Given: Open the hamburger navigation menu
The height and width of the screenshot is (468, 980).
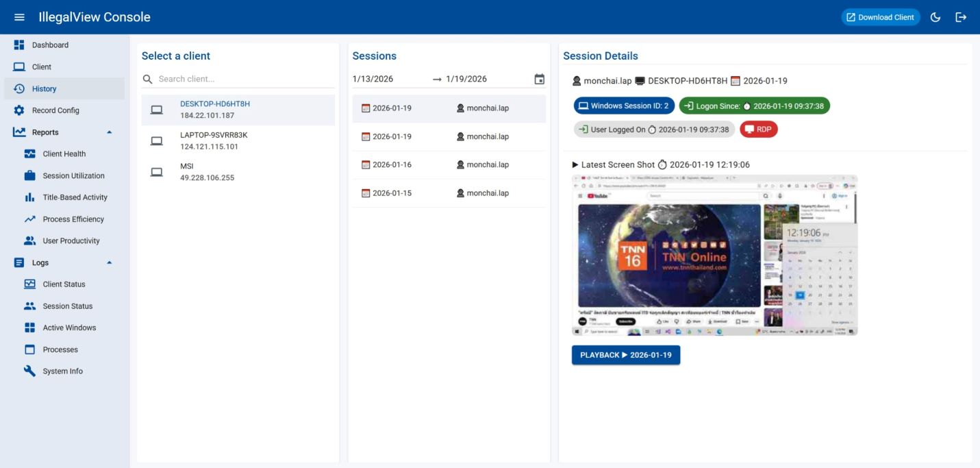Looking at the screenshot, I should tap(19, 17).
